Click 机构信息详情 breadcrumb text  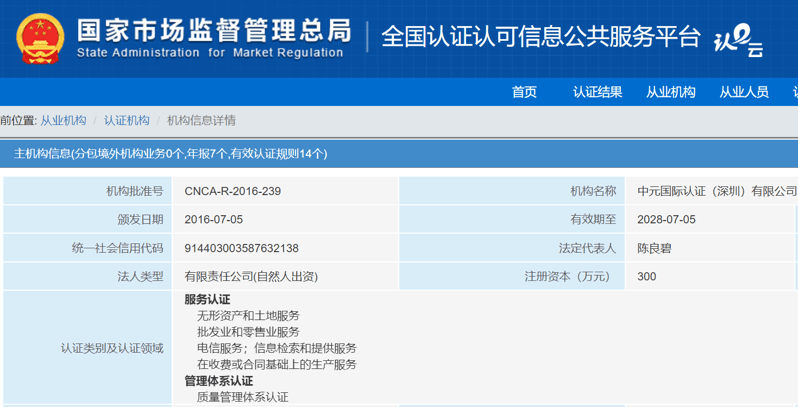tap(201, 120)
